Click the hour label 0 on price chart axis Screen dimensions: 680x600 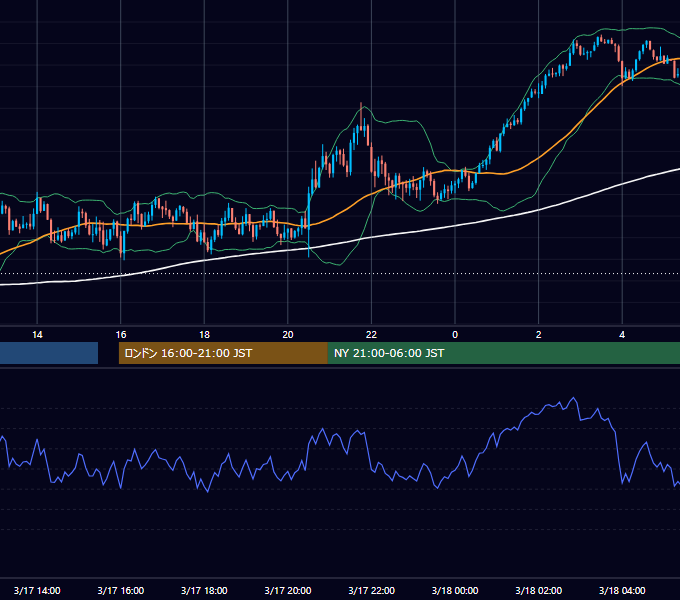point(455,335)
